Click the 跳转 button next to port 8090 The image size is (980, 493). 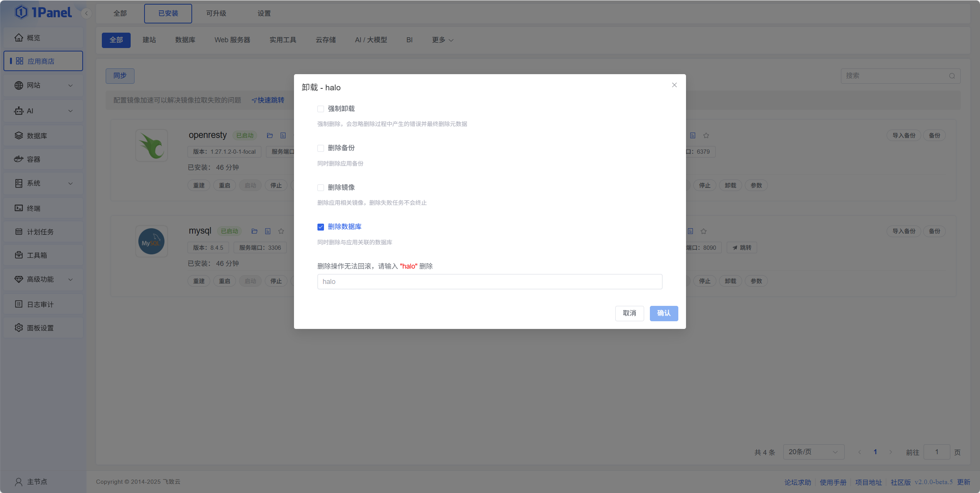tap(742, 247)
